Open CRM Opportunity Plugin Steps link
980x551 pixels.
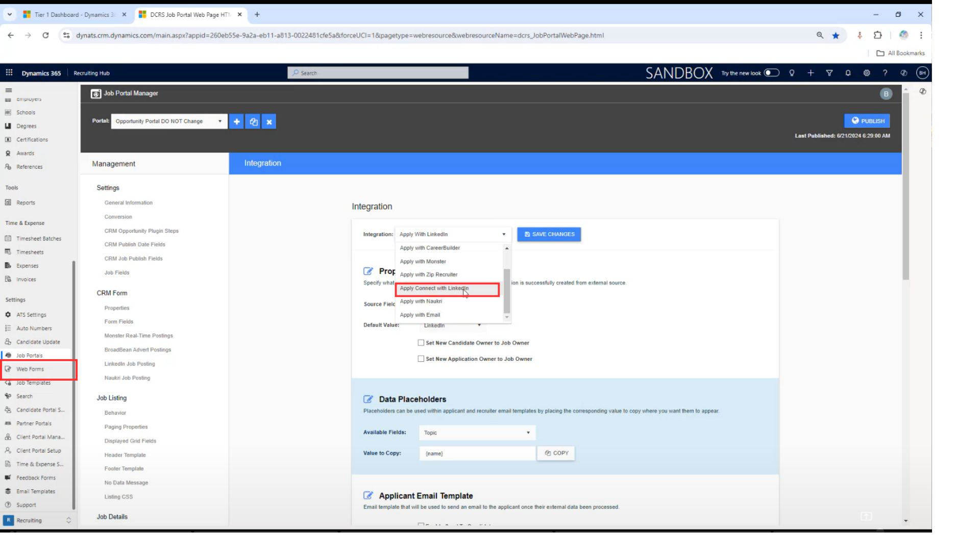click(x=141, y=231)
